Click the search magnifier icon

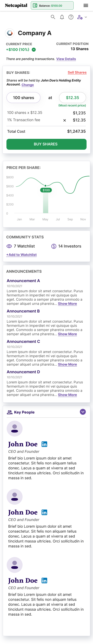(x=53, y=17)
